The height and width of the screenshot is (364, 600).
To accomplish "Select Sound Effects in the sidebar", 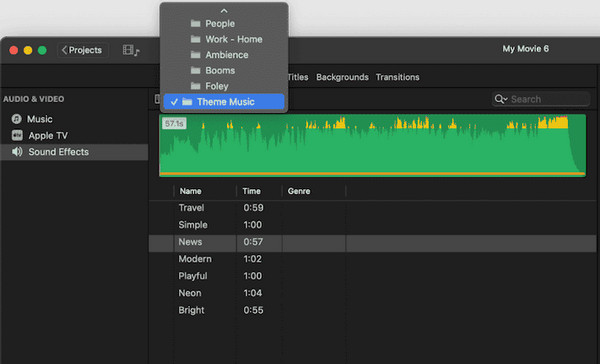I will pos(74,152).
